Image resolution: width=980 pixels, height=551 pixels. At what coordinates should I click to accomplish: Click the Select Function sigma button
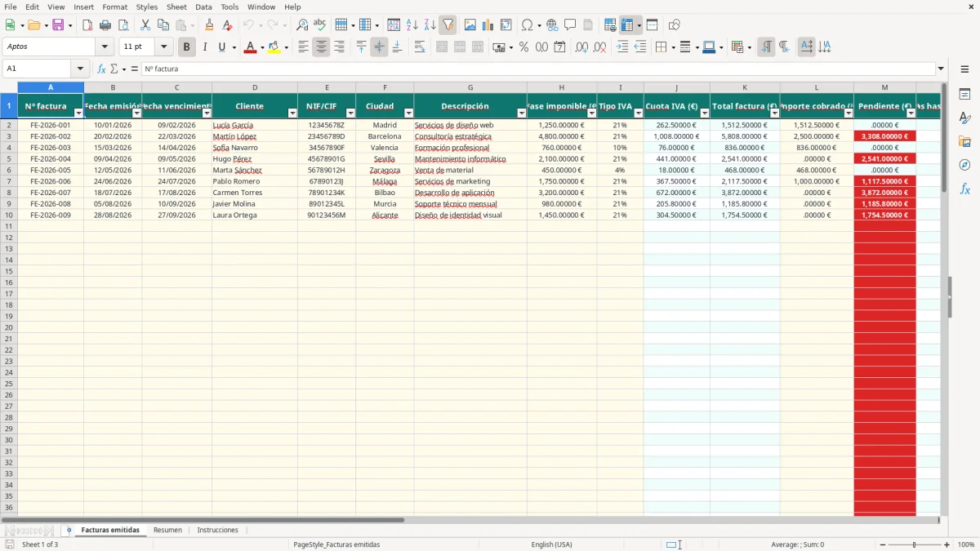[x=114, y=69]
